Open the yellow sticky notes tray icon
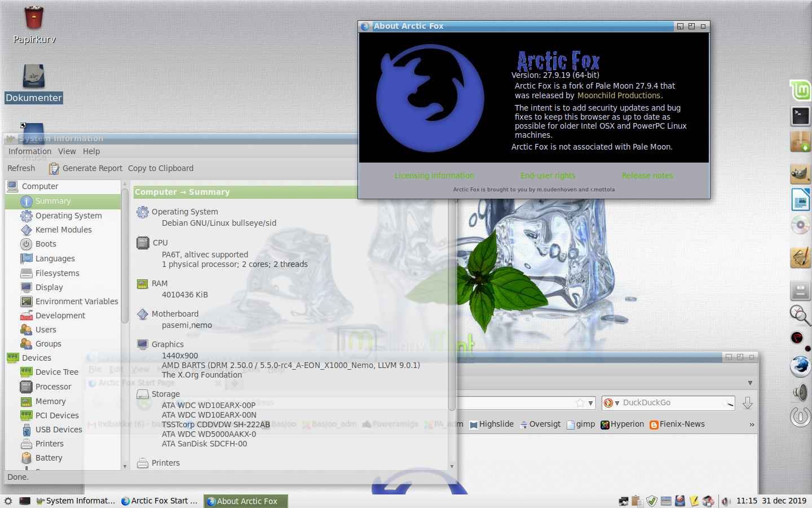812x508 pixels. tap(694, 501)
